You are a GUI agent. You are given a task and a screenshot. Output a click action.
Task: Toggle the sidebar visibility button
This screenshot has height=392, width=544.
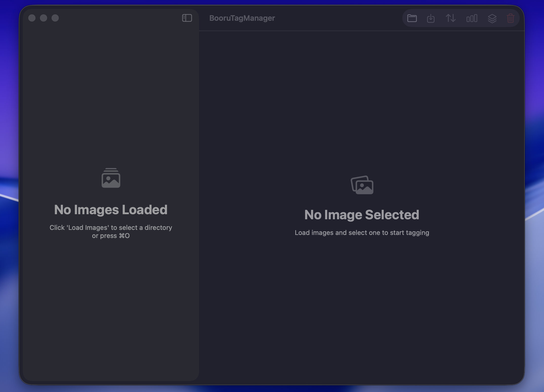(x=187, y=18)
